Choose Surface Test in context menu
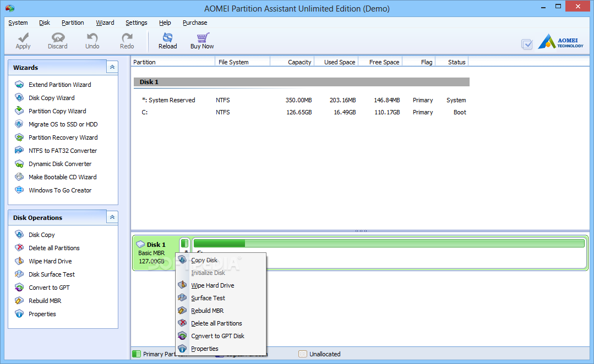This screenshot has width=594, height=364. point(221,298)
